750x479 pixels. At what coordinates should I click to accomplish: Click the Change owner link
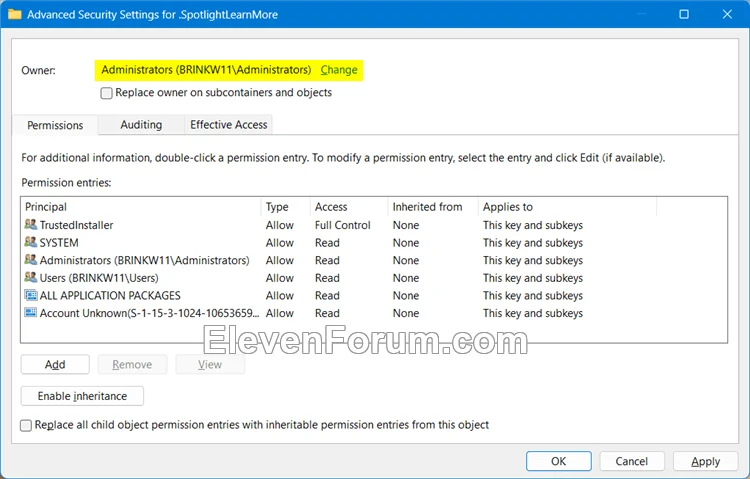pos(339,70)
